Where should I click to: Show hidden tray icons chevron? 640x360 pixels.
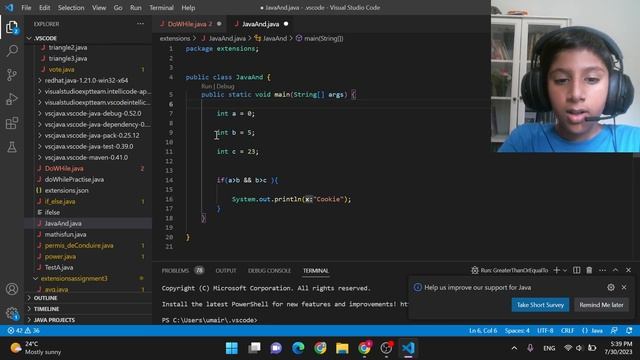(x=514, y=348)
